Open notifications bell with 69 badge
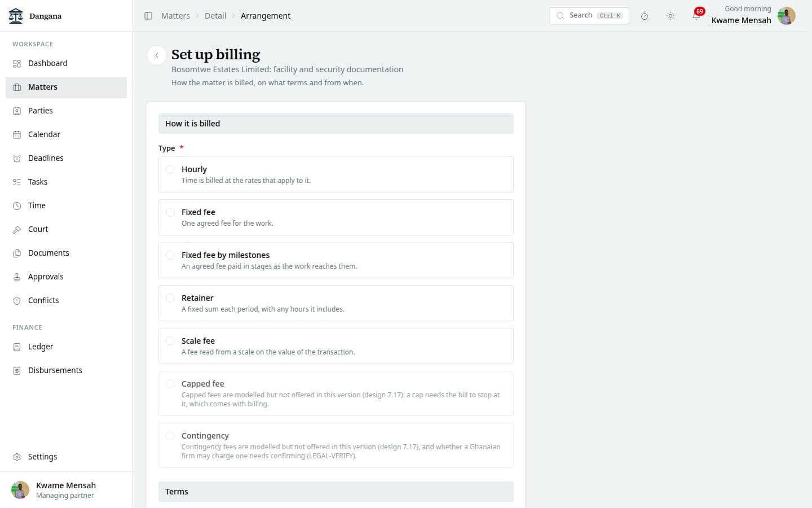The height and width of the screenshot is (508, 812). (697, 15)
